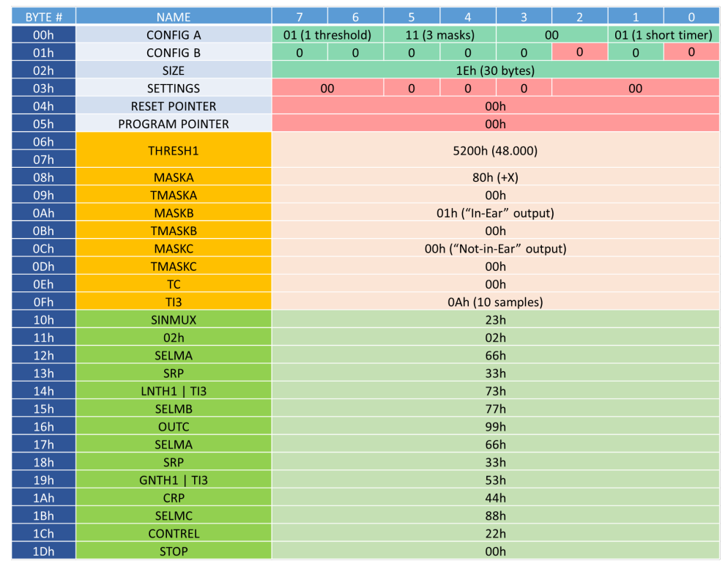
Task: Select the THRESH1 name cell
Action: pos(174,151)
